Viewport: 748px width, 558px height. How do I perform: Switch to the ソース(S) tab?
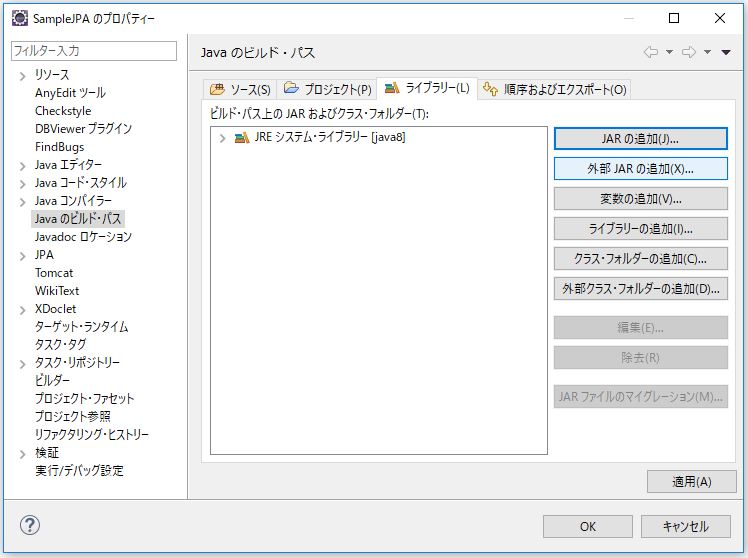tap(239, 89)
